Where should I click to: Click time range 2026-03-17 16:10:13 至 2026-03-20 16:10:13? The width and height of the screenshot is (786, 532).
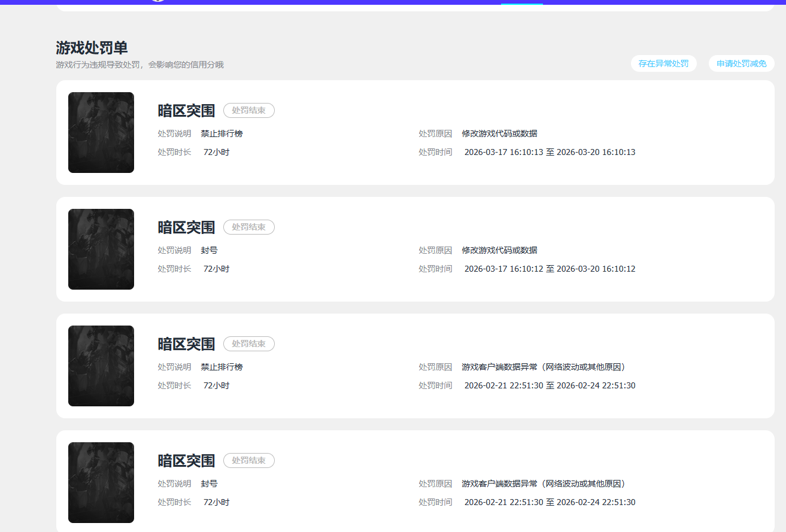point(550,153)
